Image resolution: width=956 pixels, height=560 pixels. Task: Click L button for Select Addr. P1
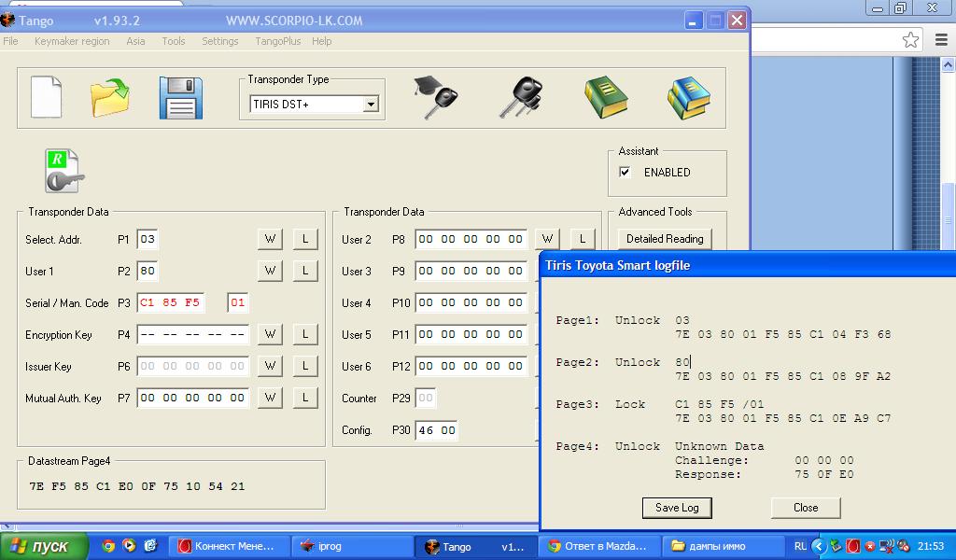coord(305,239)
